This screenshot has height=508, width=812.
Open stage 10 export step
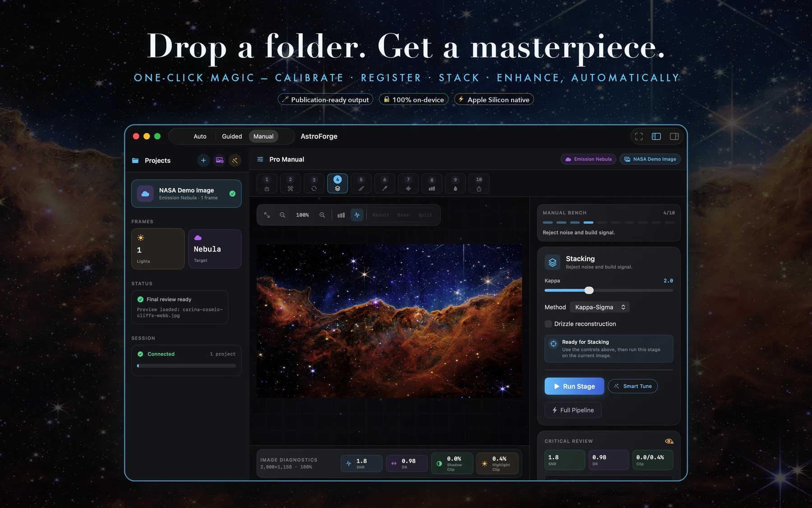click(479, 184)
